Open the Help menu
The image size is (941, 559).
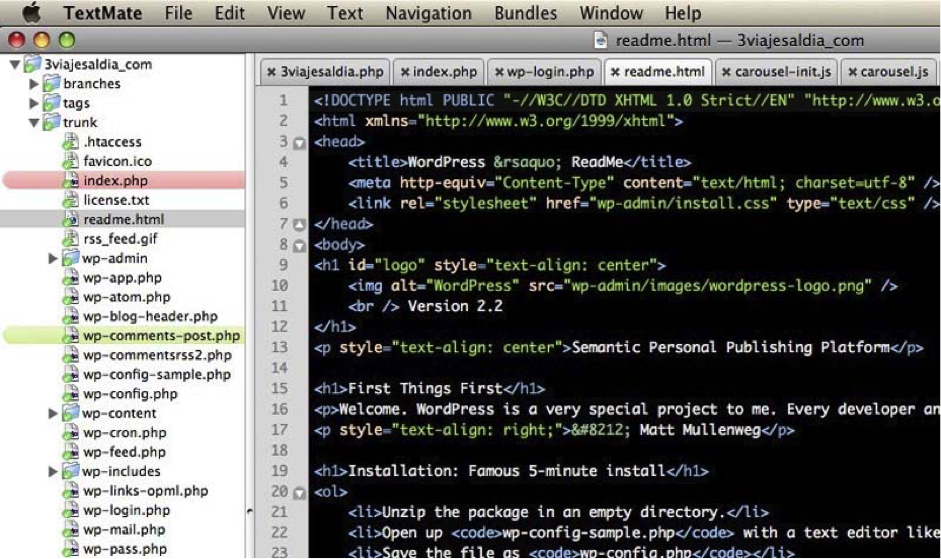682,13
